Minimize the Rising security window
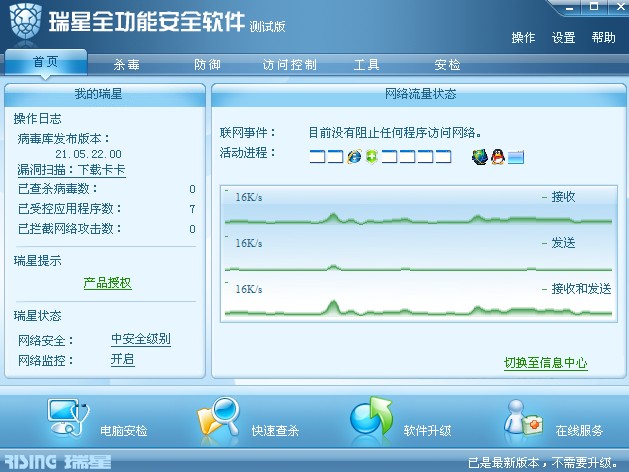Image resolution: width=629 pixels, height=472 pixels. click(x=570, y=7)
